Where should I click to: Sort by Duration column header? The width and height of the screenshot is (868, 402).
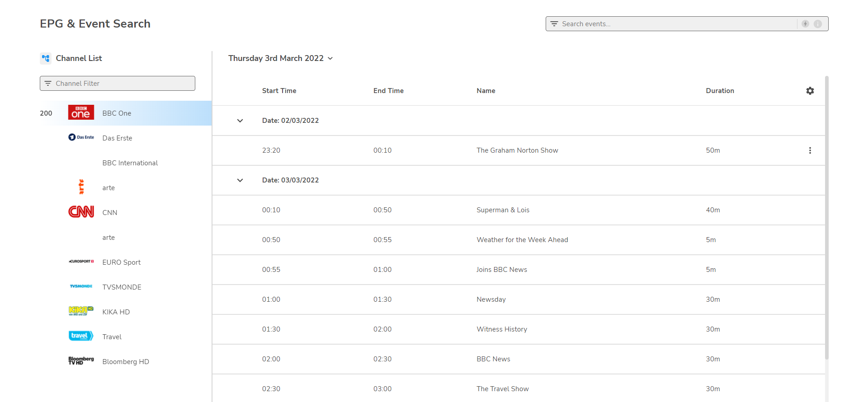(x=720, y=91)
